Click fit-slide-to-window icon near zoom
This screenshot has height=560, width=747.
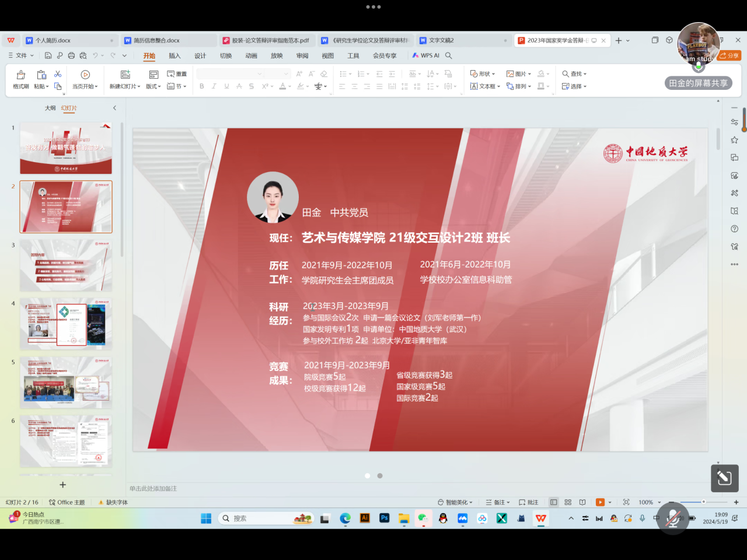pos(626,502)
